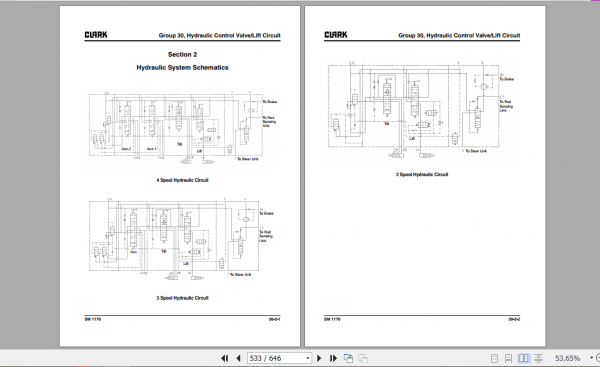Jump to the last page
This screenshot has width=600, height=367.
point(333,358)
